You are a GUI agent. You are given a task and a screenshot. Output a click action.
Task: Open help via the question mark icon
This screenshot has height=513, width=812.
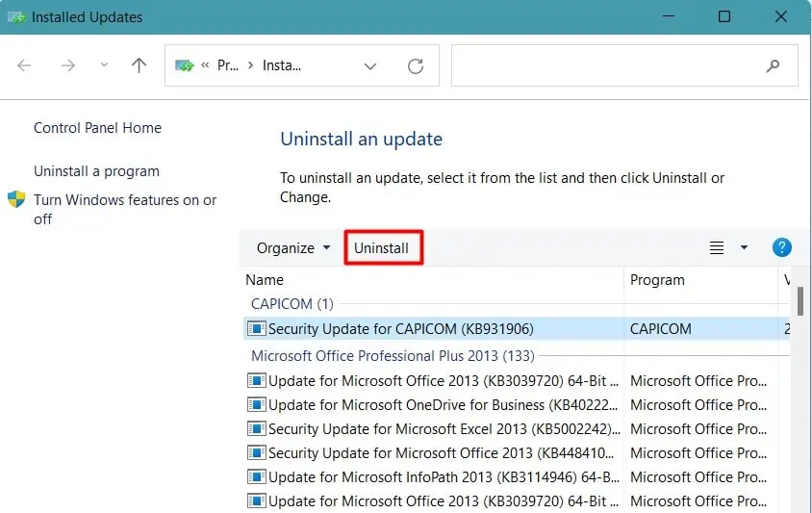point(781,247)
